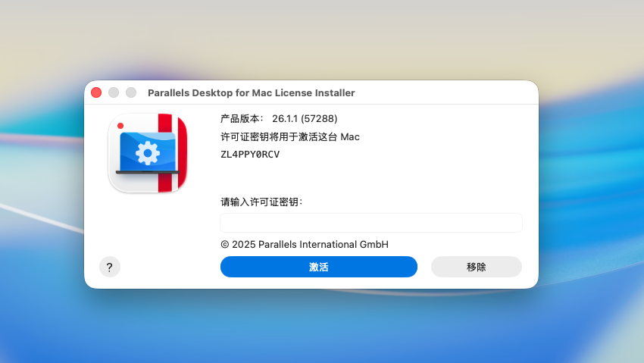Click the 产品版本 label
Image resolution: width=644 pixels, height=363 pixels.
coord(242,119)
